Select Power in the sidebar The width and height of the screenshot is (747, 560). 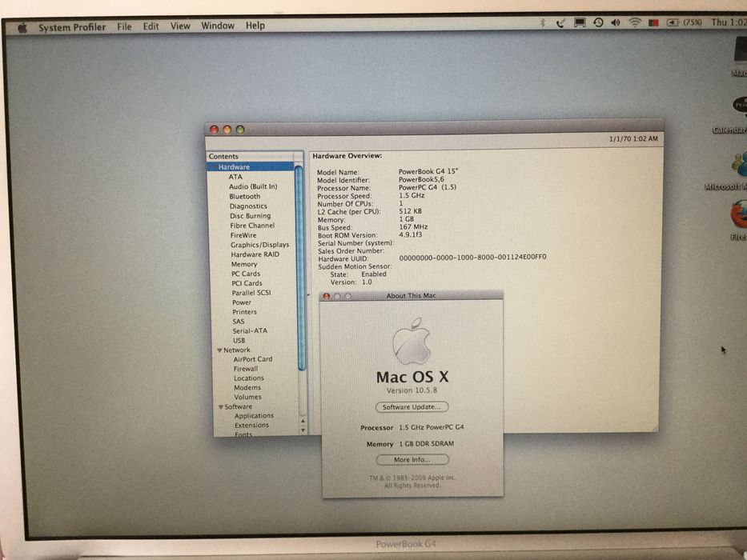[x=242, y=302]
